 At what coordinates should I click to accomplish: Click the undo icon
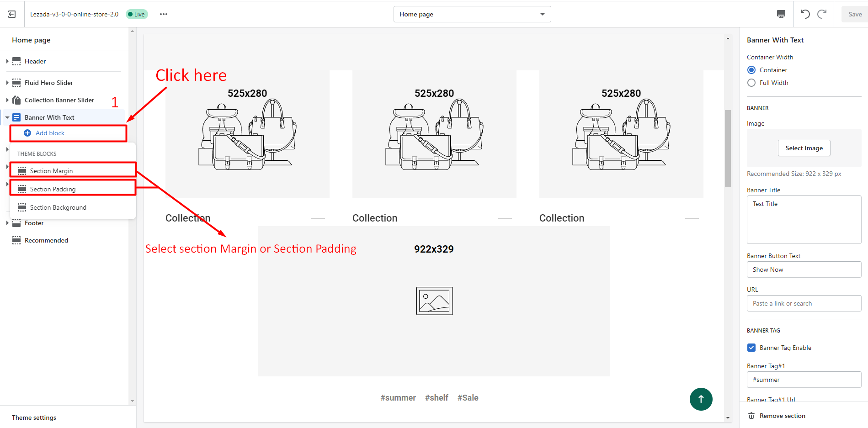tap(805, 14)
